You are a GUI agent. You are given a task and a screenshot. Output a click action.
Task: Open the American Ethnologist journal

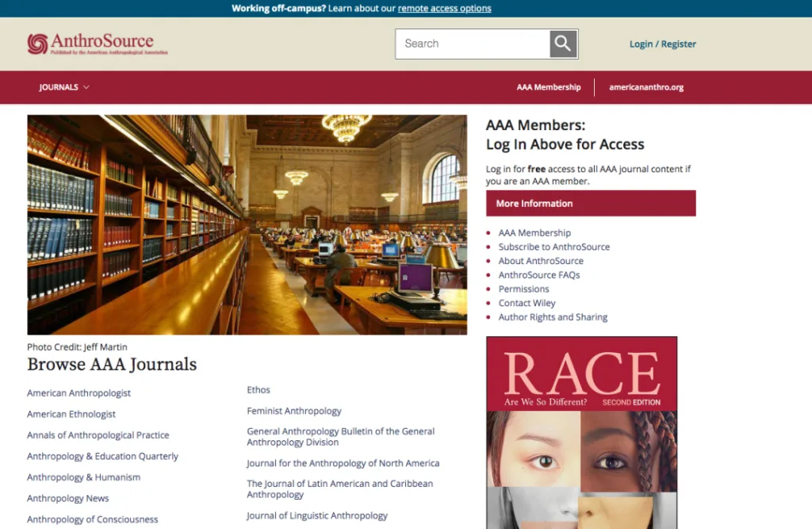[71, 414]
